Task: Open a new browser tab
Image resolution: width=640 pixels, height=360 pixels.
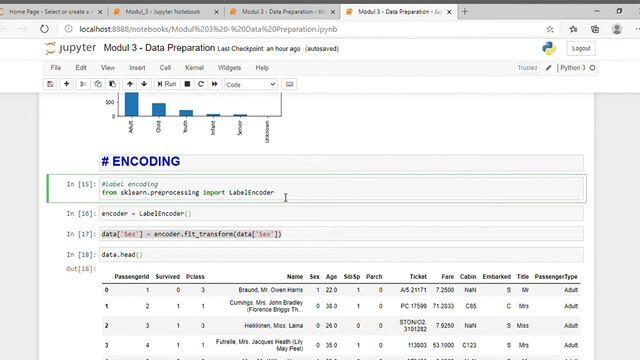Action: pos(464,12)
